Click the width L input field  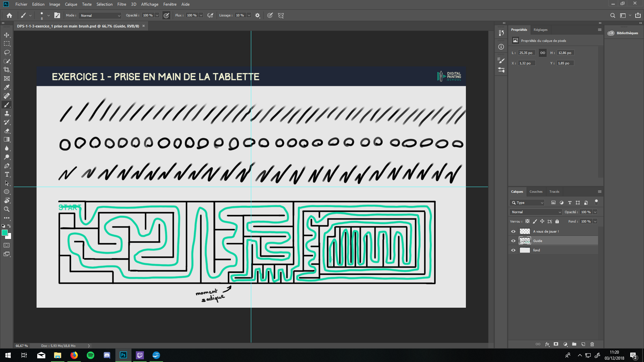(x=526, y=53)
